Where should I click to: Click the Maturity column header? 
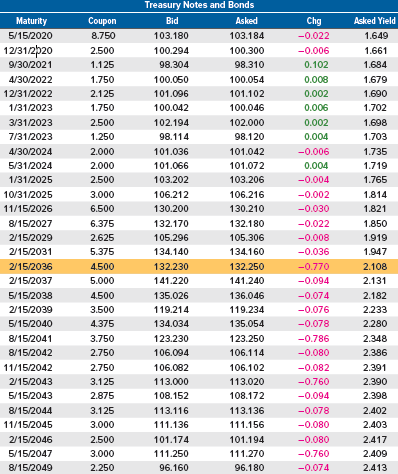coord(32,21)
